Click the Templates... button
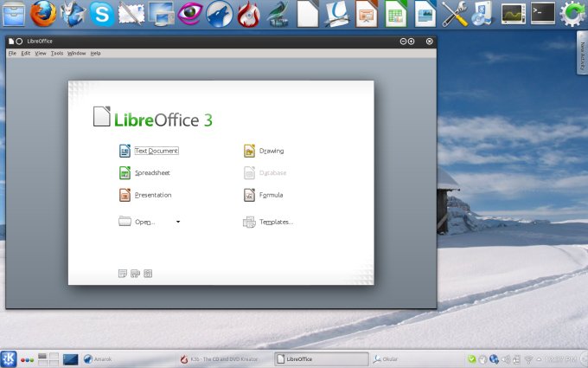The width and height of the screenshot is (588, 368). pyautogui.click(x=268, y=222)
